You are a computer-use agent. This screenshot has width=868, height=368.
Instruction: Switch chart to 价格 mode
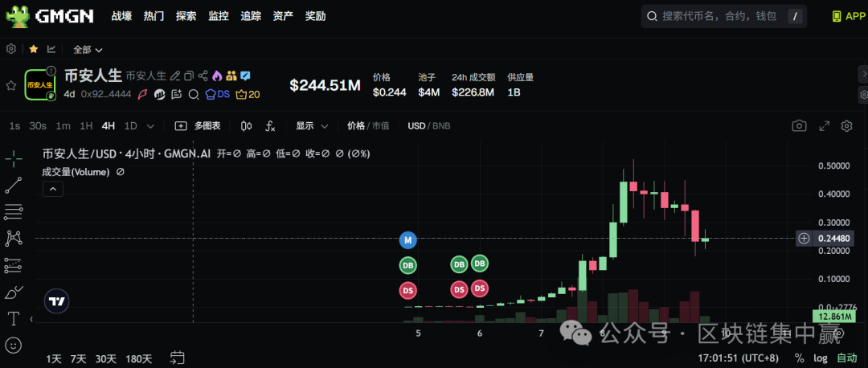[355, 126]
